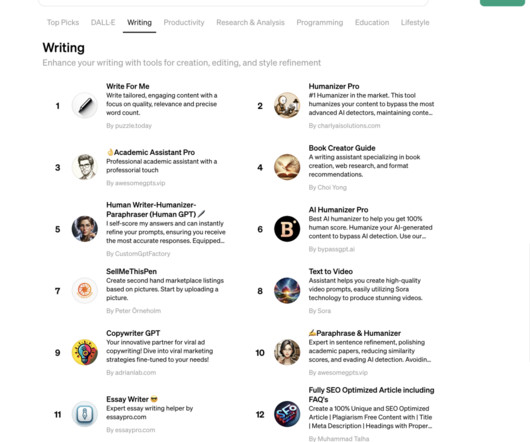Open the Copywriter GPT title link
Image resolution: width=530 pixels, height=442 pixels.
[133, 333]
